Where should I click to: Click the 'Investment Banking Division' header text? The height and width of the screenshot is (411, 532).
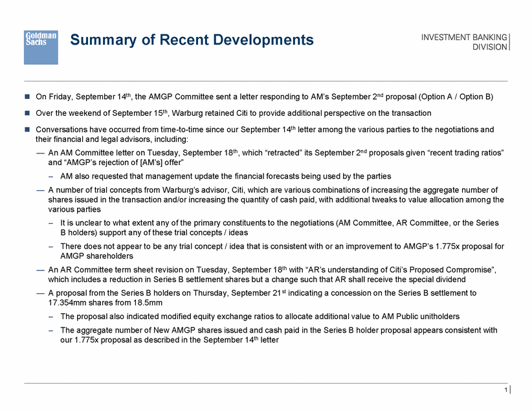pyautogui.click(x=464, y=41)
